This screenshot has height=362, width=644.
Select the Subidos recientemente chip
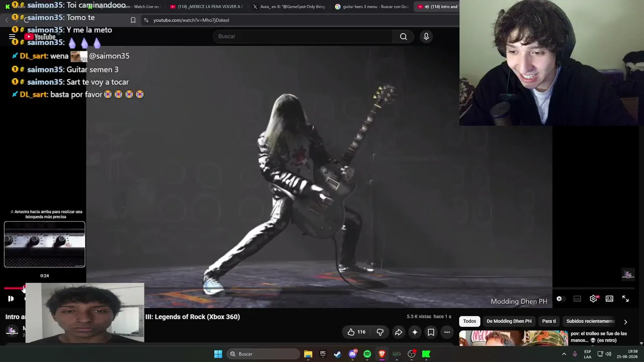click(590, 321)
